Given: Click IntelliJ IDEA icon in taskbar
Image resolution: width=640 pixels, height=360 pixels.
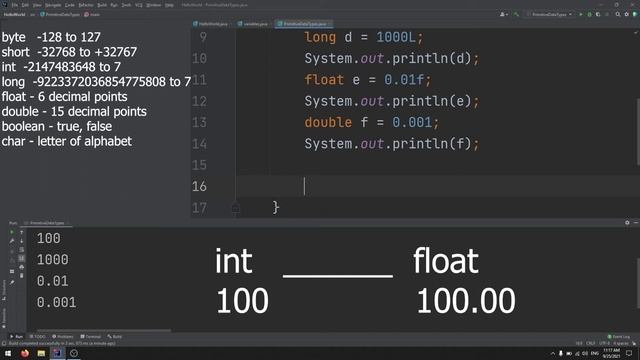Looking at the screenshot, I should click(58, 353).
